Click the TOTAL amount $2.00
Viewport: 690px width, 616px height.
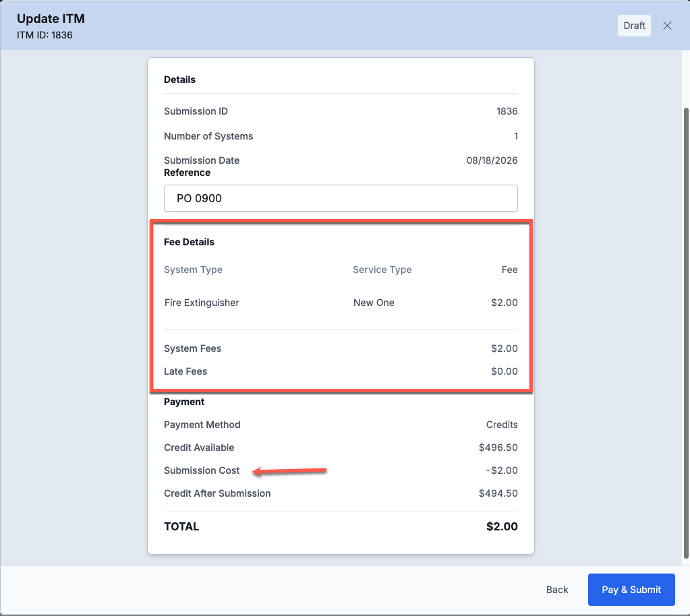(x=502, y=526)
